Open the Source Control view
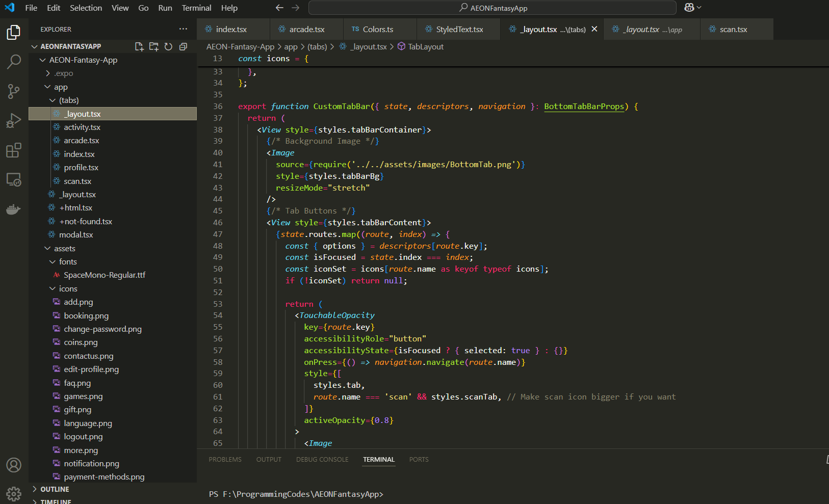The width and height of the screenshot is (829, 504). pyautogui.click(x=14, y=91)
